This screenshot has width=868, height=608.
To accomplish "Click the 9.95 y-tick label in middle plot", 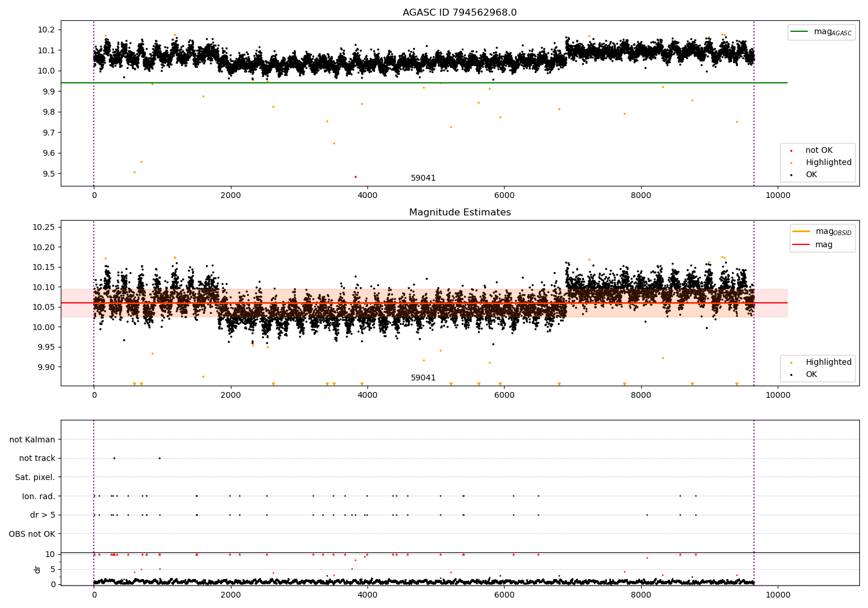I will point(47,347).
